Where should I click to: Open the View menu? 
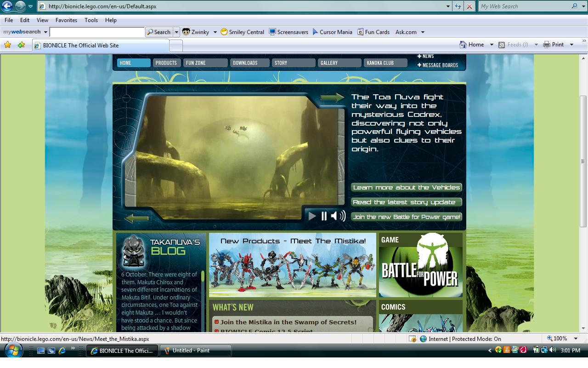(x=42, y=20)
